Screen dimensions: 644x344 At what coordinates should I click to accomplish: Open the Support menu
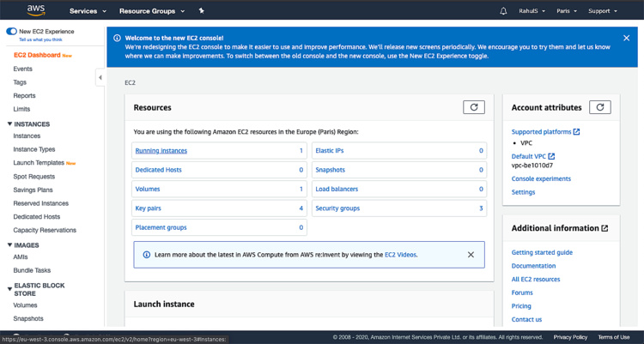603,11
